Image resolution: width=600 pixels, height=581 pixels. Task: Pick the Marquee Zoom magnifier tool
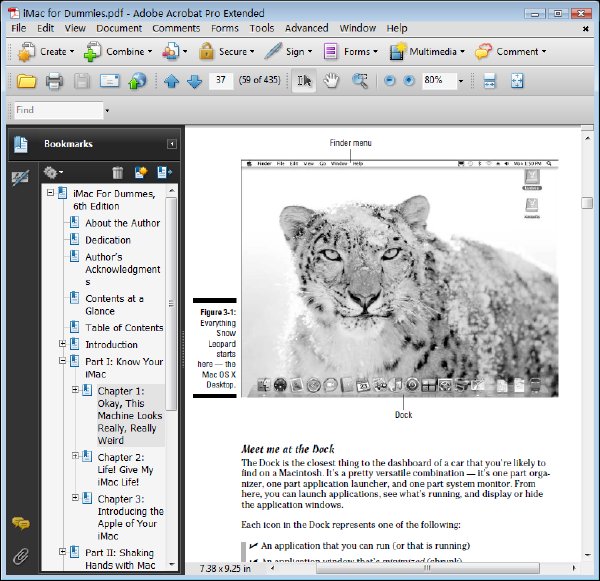[x=360, y=81]
